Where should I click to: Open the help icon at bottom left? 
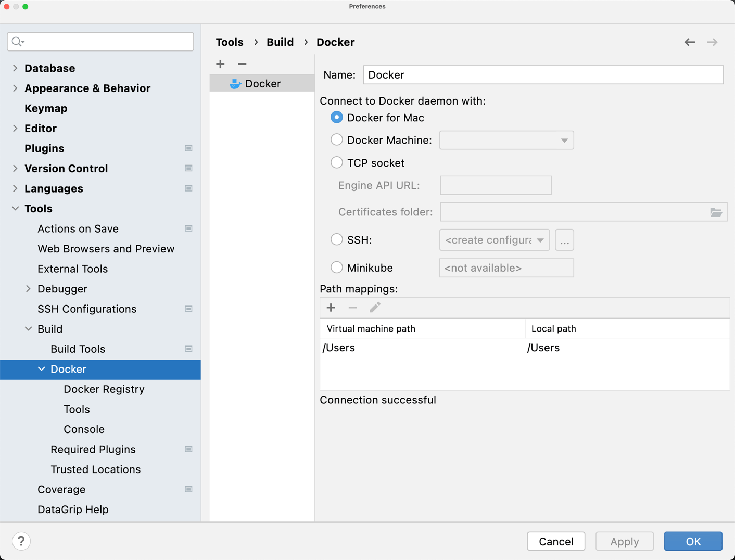tap(21, 541)
